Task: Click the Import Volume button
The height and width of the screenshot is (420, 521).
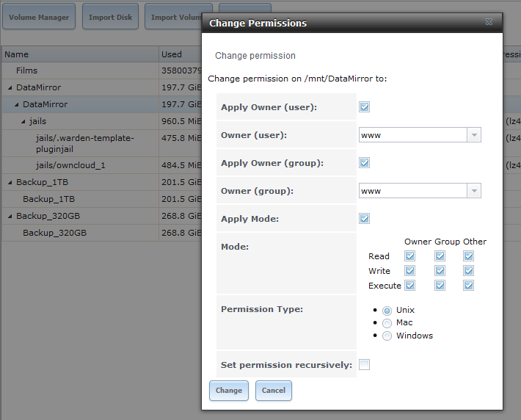Action: click(173, 17)
